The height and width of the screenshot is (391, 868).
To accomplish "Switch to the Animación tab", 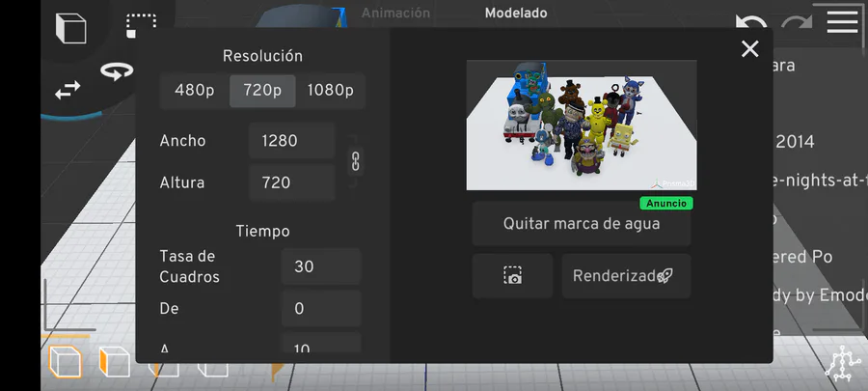I will pos(395,13).
